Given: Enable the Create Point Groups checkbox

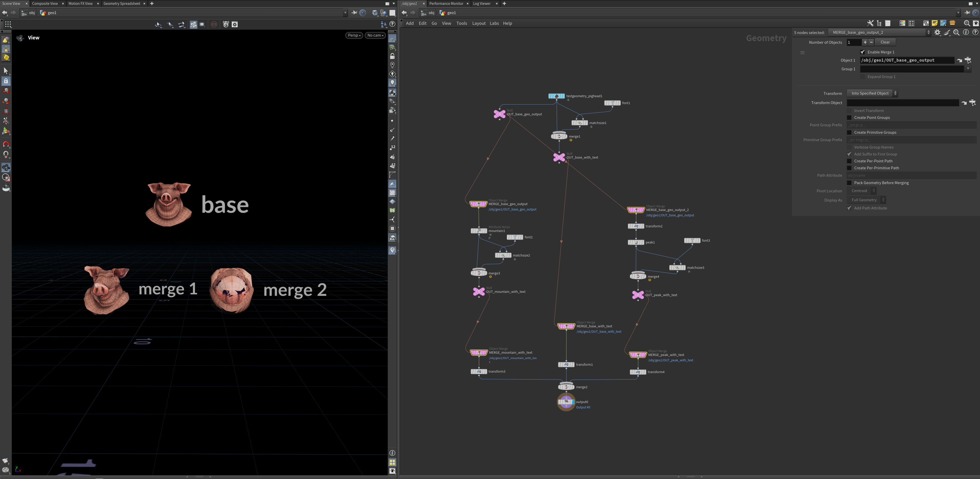Looking at the screenshot, I should (849, 118).
